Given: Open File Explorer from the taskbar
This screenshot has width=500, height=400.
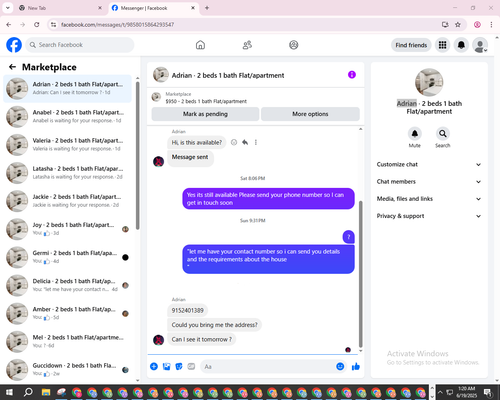Looking at the screenshot, I should [x=46, y=392].
